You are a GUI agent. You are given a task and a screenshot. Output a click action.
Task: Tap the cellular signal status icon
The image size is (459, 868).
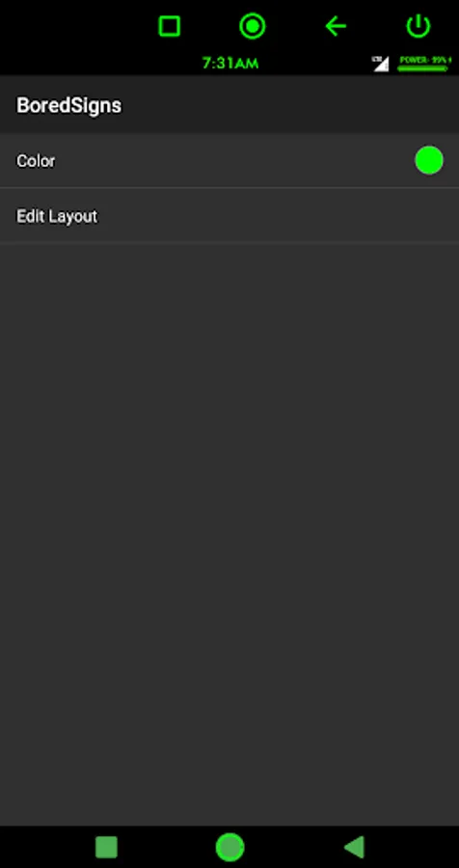380,64
